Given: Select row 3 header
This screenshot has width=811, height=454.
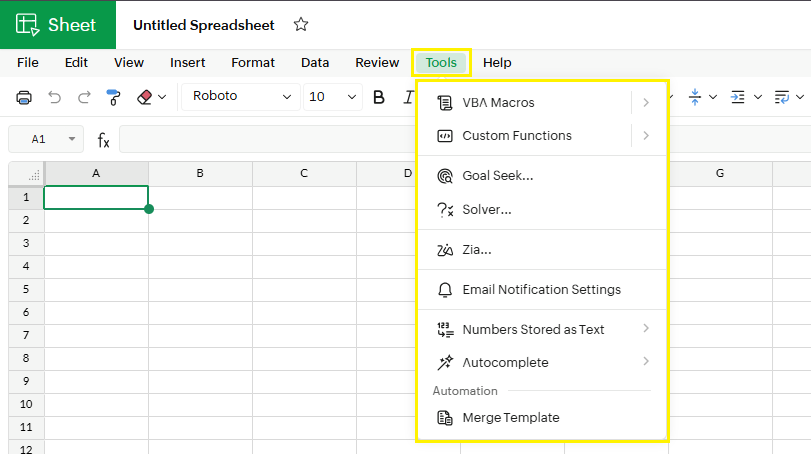Looking at the screenshot, I should [x=26, y=244].
